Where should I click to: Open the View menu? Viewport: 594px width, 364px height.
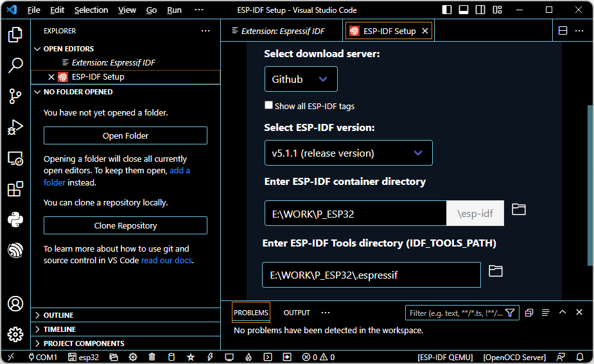pos(127,10)
